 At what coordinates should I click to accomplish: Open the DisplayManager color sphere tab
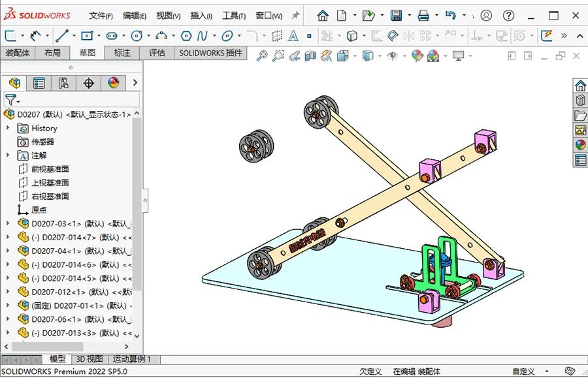coord(113,83)
